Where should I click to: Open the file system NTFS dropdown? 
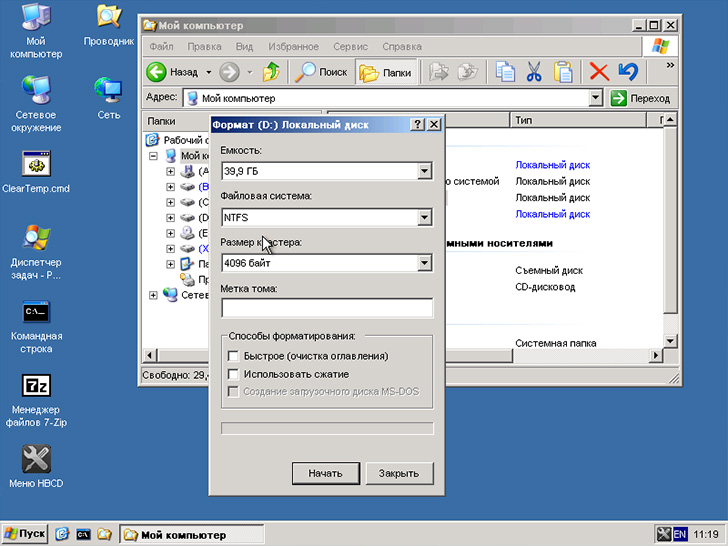click(x=424, y=217)
